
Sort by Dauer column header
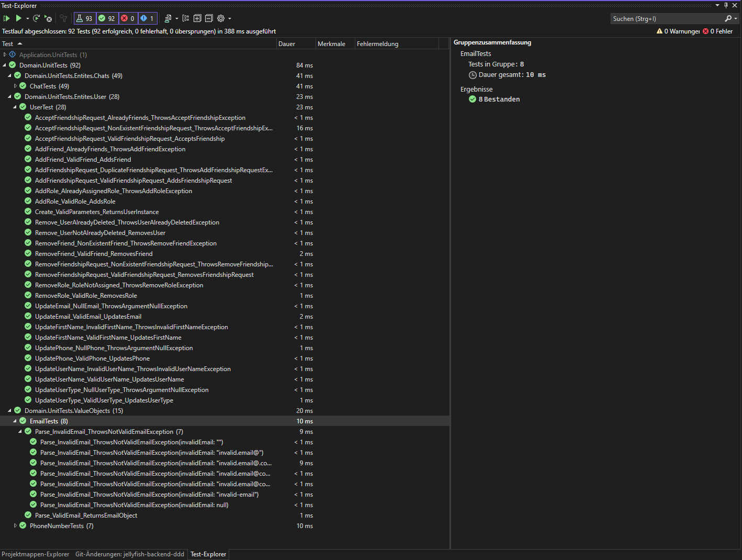pos(296,44)
